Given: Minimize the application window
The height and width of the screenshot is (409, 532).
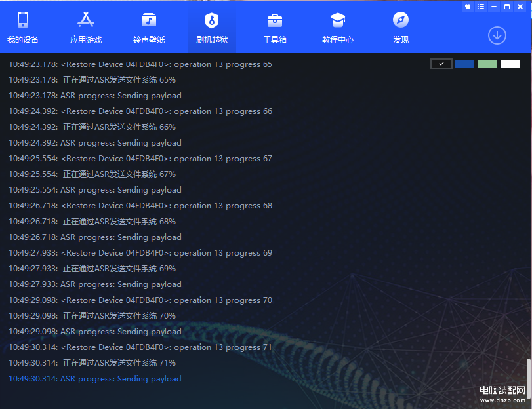Looking at the screenshot, I should click(494, 7).
